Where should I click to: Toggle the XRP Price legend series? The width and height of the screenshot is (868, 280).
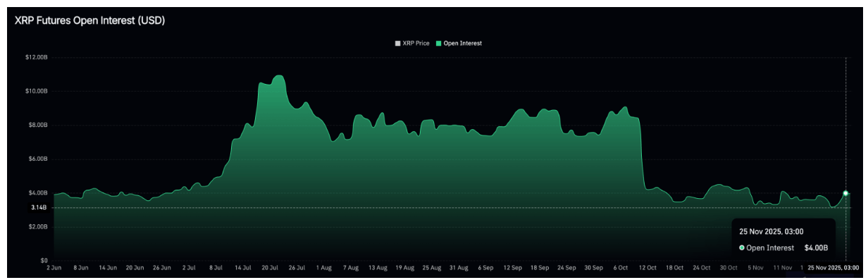(x=412, y=44)
